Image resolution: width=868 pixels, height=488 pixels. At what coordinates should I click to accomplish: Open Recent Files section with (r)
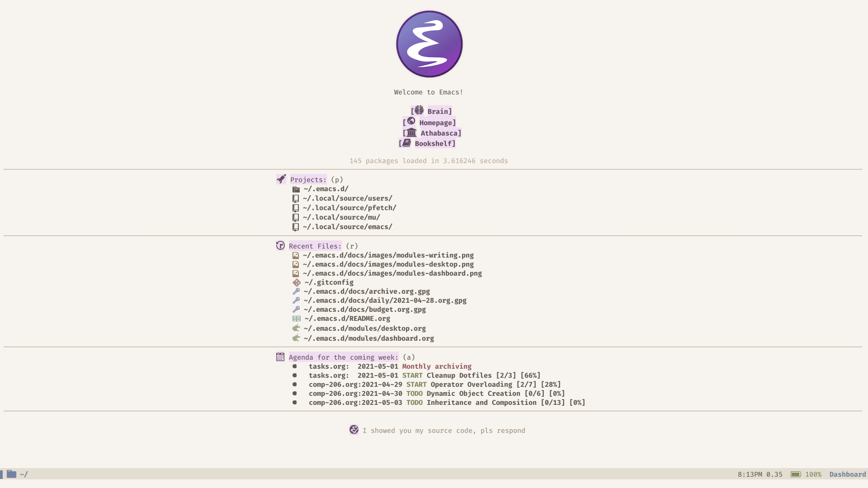tap(315, 245)
